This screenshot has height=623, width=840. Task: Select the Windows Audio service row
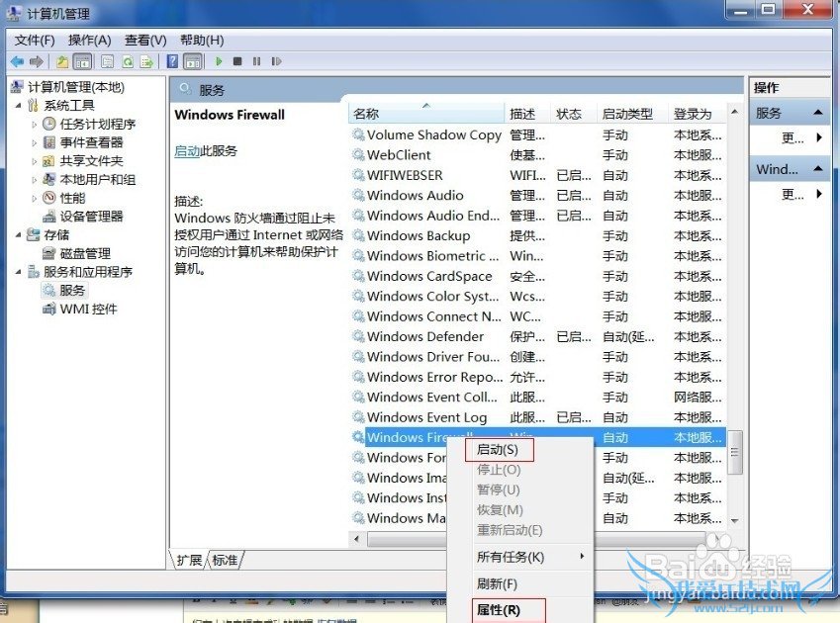click(x=537, y=196)
